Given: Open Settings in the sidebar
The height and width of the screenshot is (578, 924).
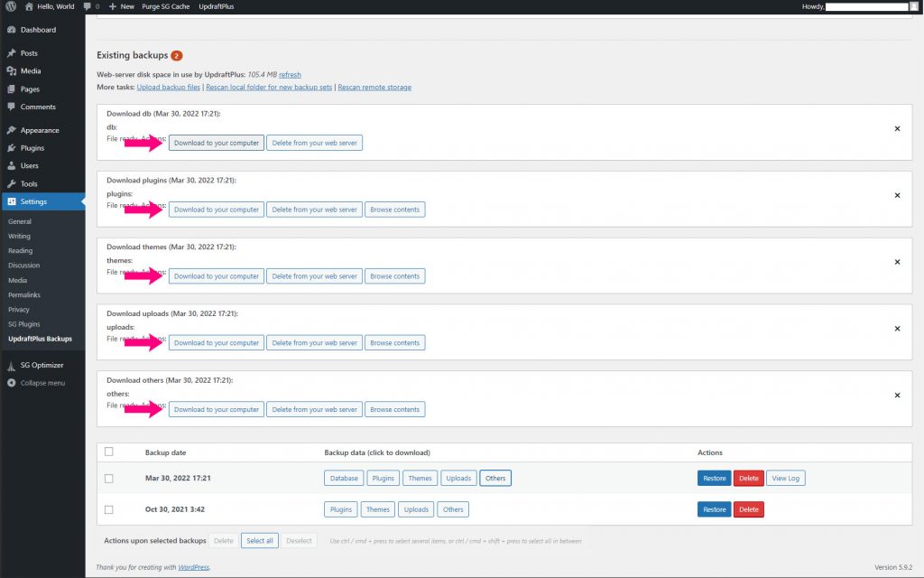Looking at the screenshot, I should click(x=42, y=201).
